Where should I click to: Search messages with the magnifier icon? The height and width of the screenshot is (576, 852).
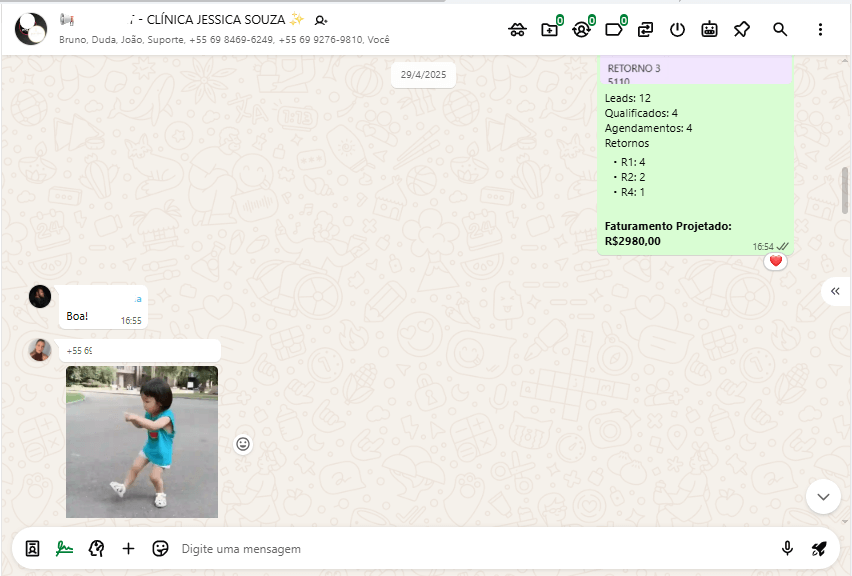coord(780,29)
